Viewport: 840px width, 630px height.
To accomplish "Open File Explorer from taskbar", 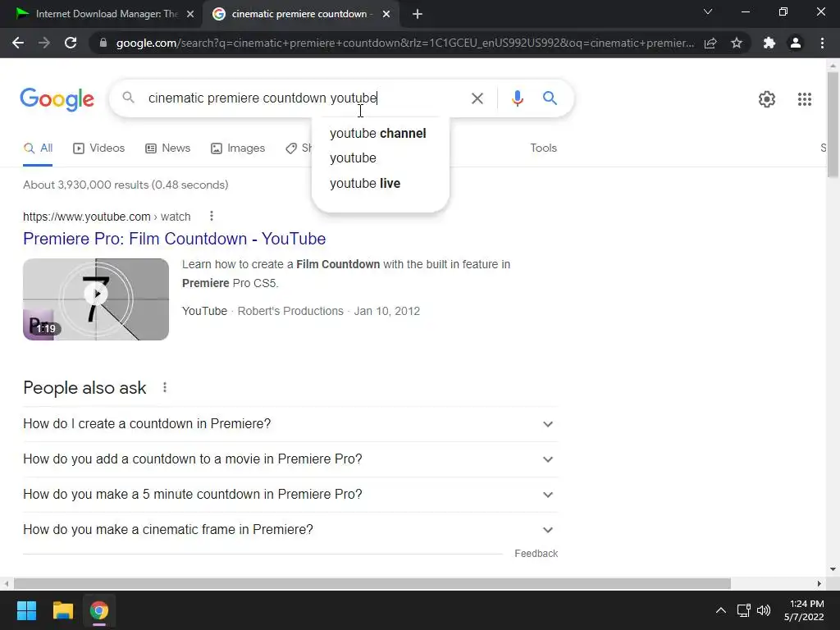I will [x=62, y=610].
